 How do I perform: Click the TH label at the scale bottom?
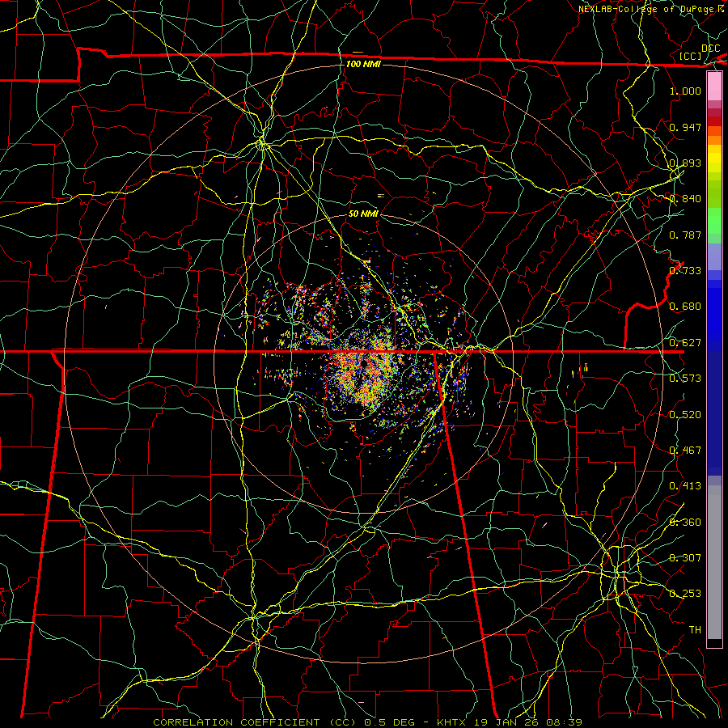[x=695, y=629]
